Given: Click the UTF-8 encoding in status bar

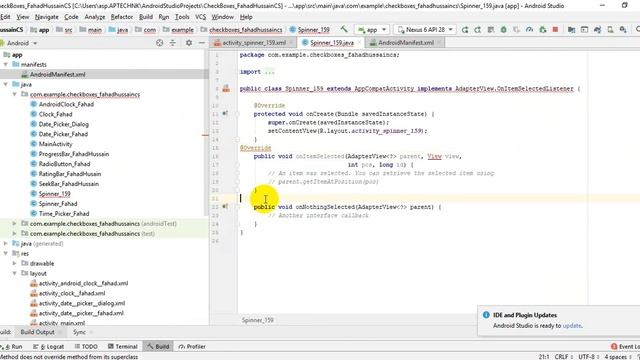Looking at the screenshot, I should click(x=588, y=357).
